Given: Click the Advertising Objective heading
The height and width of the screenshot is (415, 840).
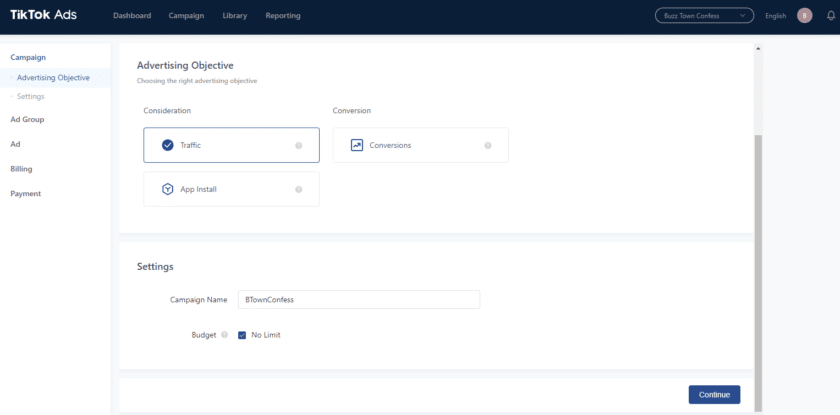Looking at the screenshot, I should click(185, 65).
